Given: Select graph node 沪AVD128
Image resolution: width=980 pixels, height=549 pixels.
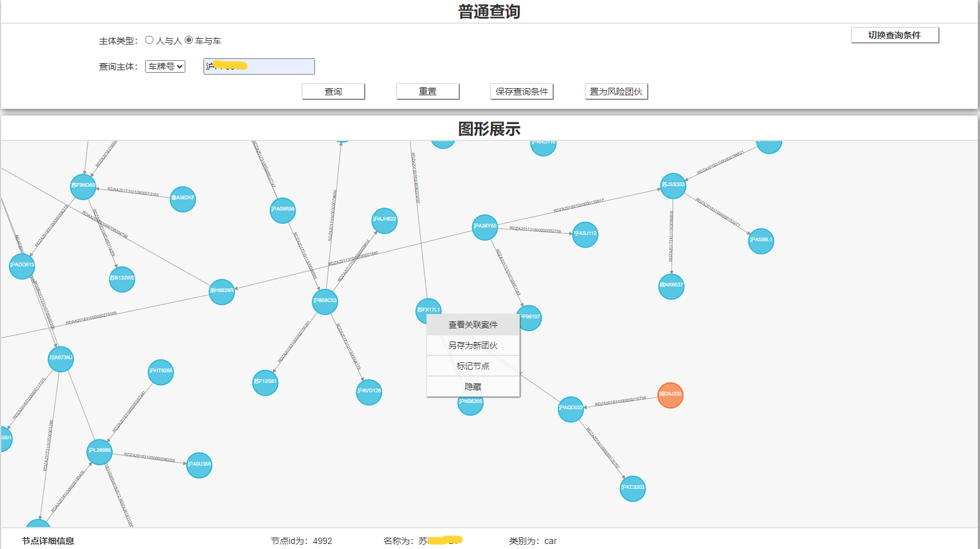Looking at the screenshot, I should point(369,392).
